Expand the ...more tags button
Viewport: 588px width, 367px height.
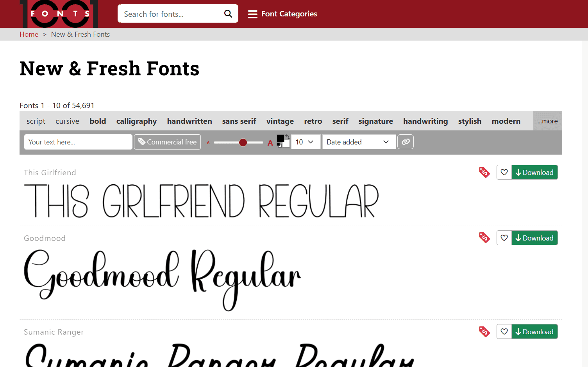547,121
